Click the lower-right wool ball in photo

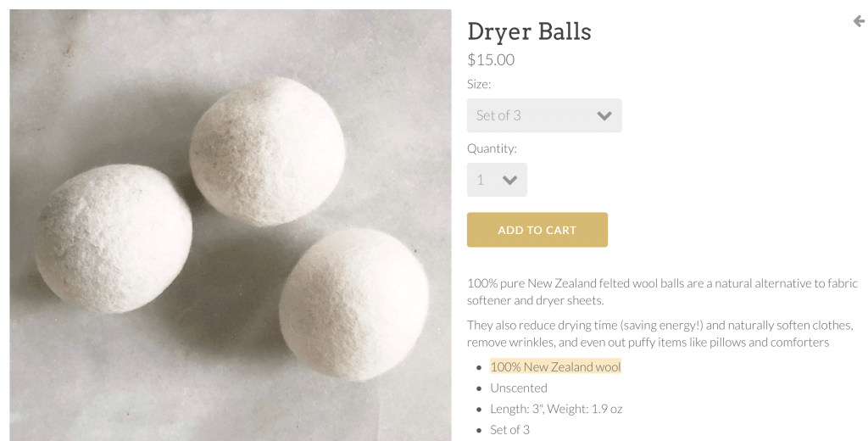pyautogui.click(x=354, y=304)
